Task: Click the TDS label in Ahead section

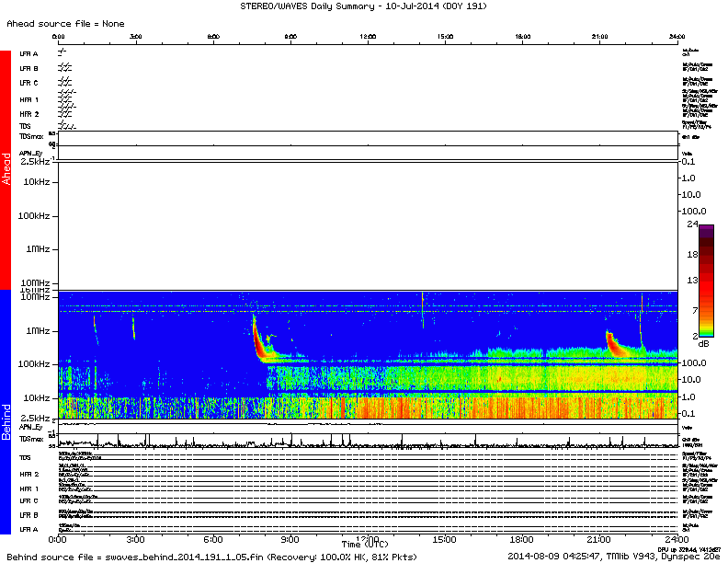Action: [25, 126]
